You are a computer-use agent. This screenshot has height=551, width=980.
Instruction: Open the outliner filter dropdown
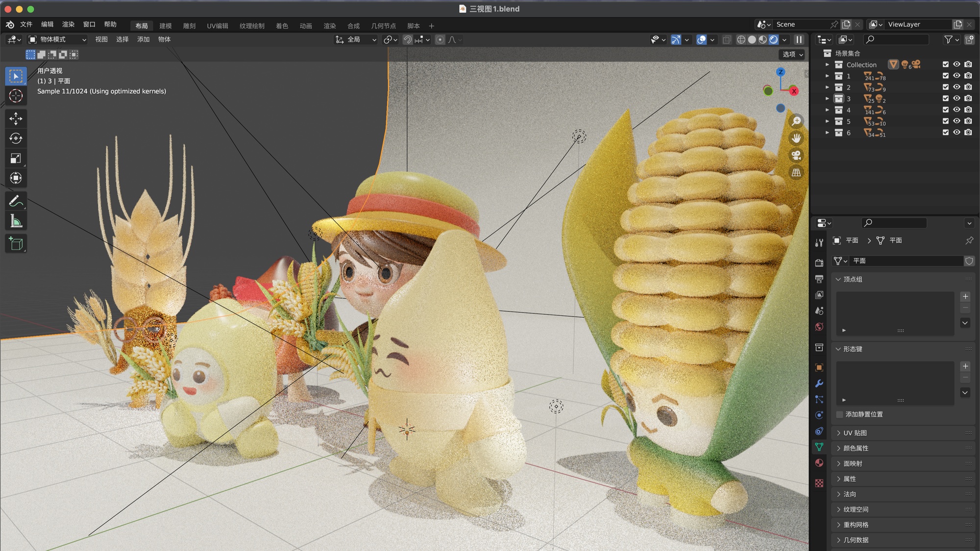[x=952, y=40]
